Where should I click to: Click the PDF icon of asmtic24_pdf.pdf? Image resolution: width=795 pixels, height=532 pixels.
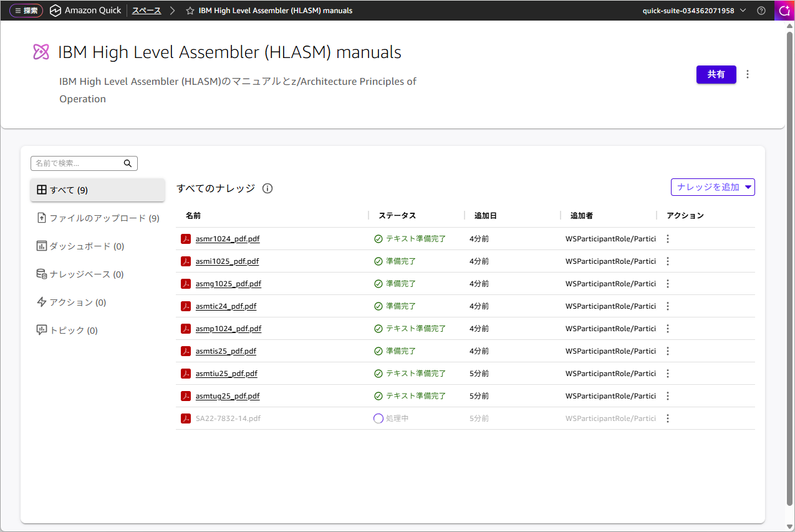186,306
